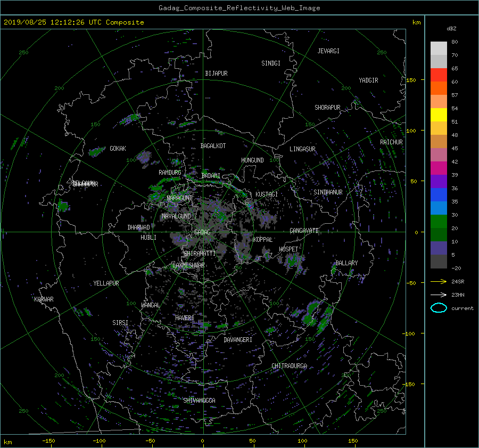Click the LAXMESHWAR label
Screen dimensions: 479x448
pyautogui.click(x=188, y=265)
